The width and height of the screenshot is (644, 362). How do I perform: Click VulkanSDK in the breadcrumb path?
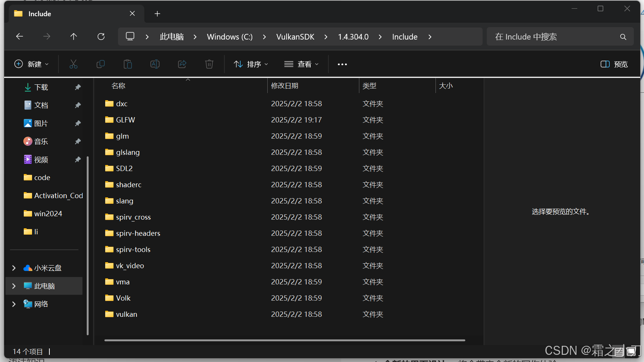tap(295, 37)
